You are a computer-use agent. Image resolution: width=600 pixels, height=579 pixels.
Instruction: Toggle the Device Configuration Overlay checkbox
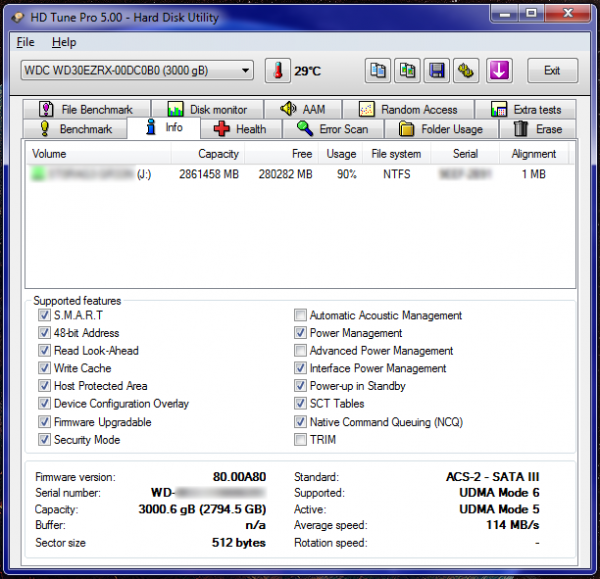(44, 403)
